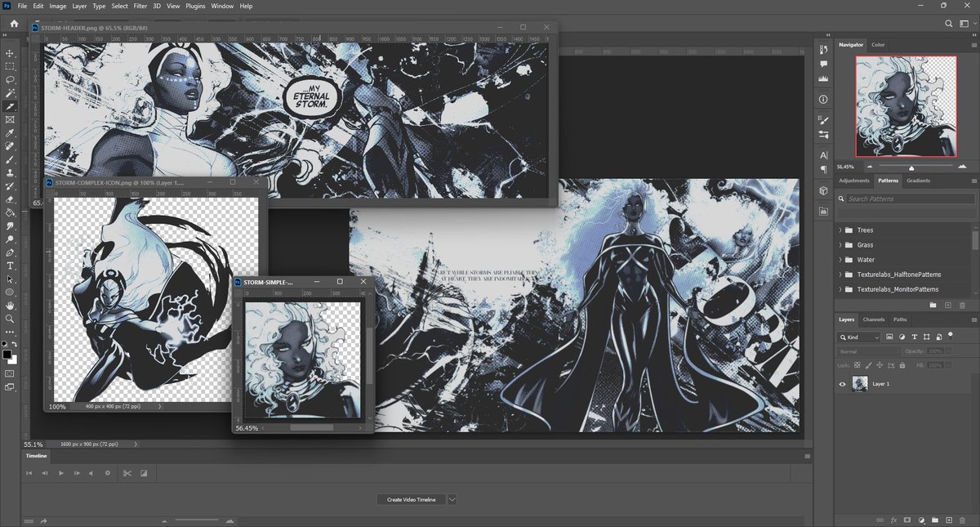This screenshot has width=980, height=527.
Task: Select the Type tool
Action: pos(10,266)
